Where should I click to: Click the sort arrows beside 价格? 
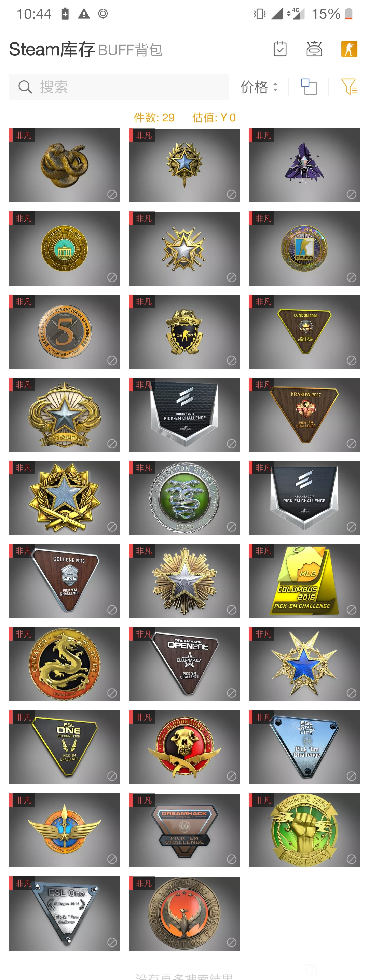(275, 87)
